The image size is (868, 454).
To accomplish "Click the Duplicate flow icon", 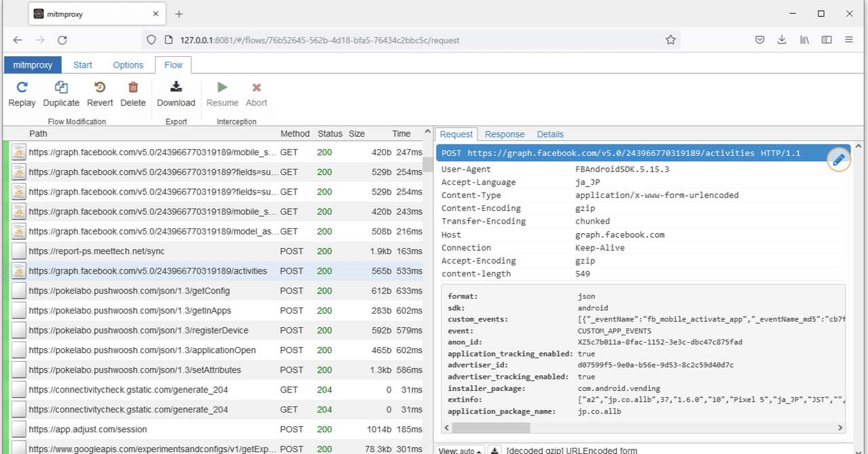I will (61, 87).
